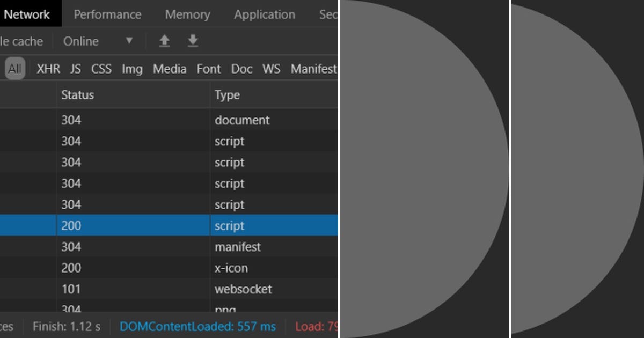Expand the network conditions throttling menu arrow

(129, 41)
